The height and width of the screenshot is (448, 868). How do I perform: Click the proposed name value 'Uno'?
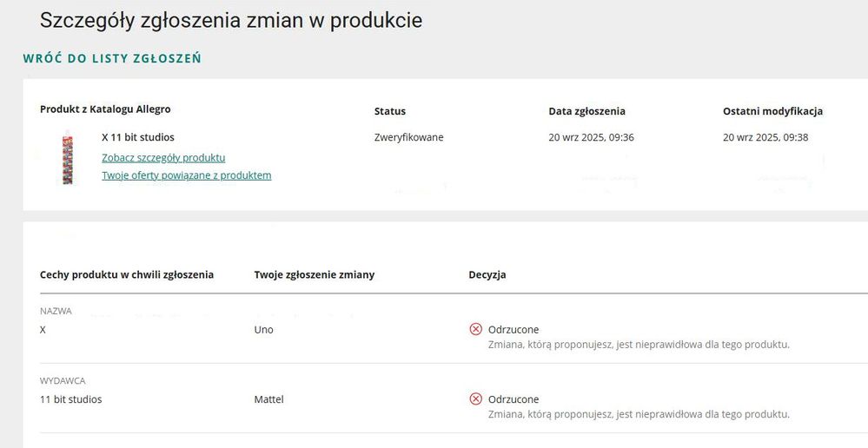coord(263,330)
